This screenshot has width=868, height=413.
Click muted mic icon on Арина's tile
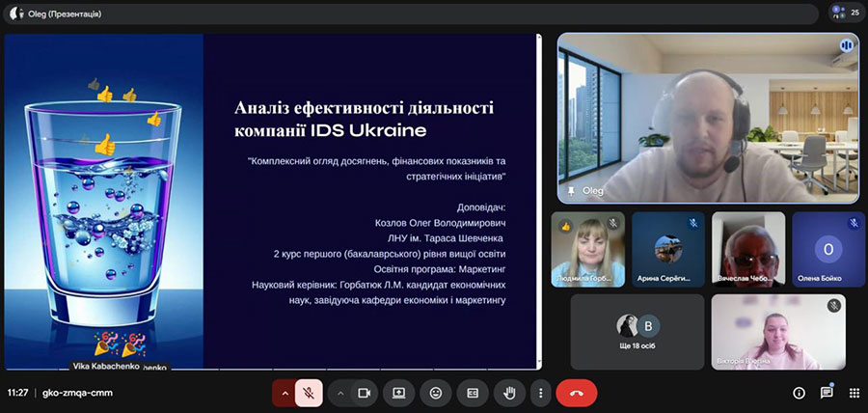(x=693, y=223)
